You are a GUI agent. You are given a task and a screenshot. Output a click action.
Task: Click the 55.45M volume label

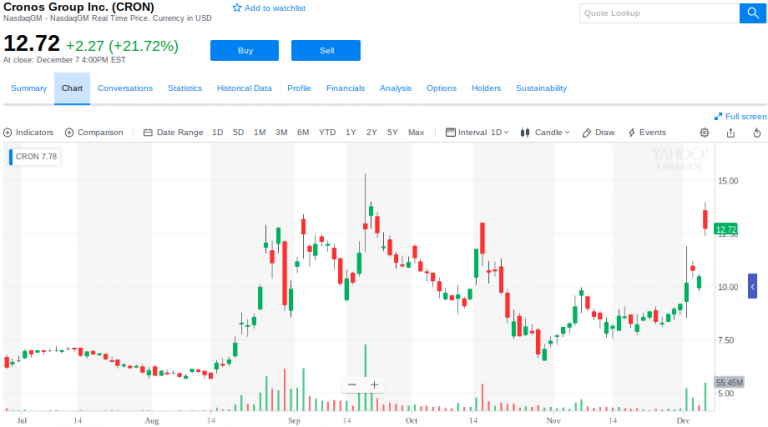[x=729, y=382]
